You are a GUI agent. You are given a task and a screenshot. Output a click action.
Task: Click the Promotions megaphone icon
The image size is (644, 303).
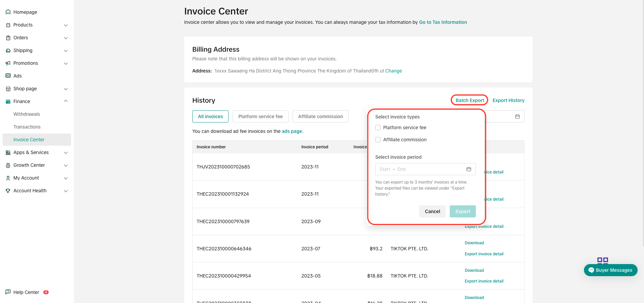(x=8, y=63)
